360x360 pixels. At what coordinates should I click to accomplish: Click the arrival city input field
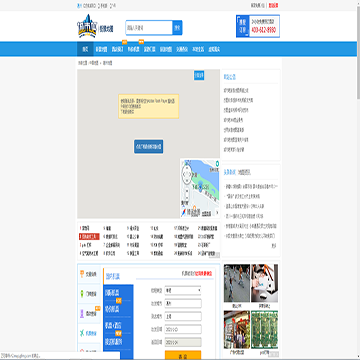[183, 316]
